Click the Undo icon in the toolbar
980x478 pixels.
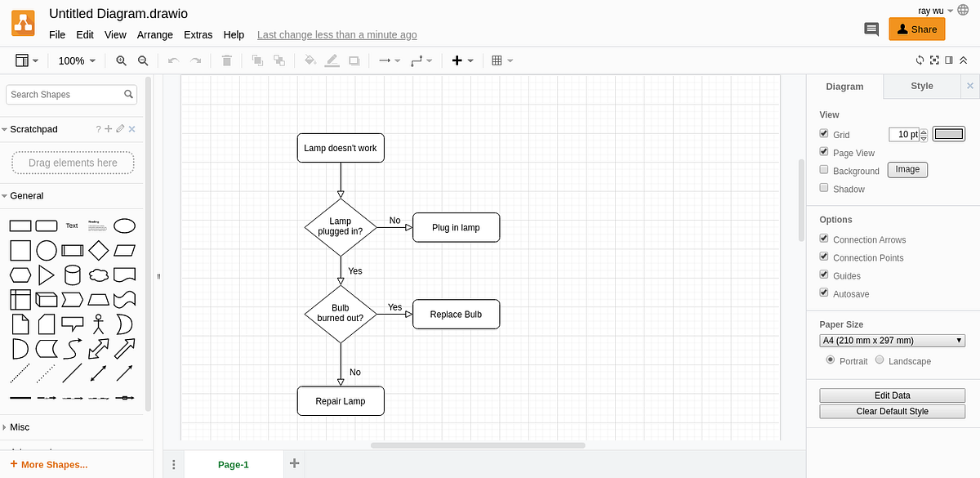pyautogui.click(x=172, y=60)
